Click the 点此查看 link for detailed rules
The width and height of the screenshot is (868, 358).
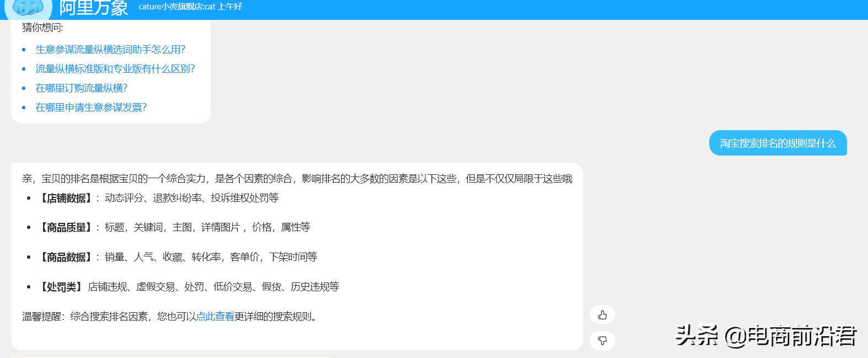[x=215, y=317]
